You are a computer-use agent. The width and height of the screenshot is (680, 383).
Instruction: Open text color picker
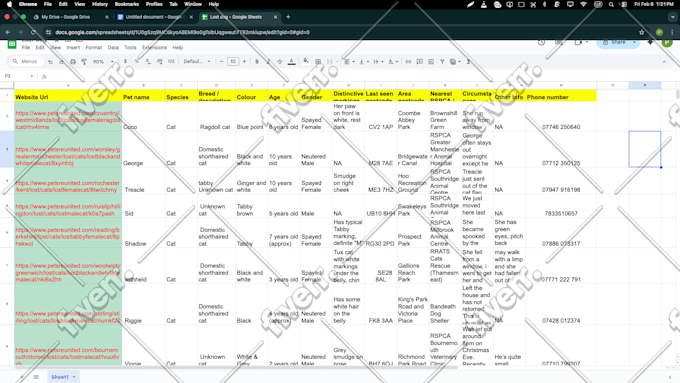pos(291,62)
